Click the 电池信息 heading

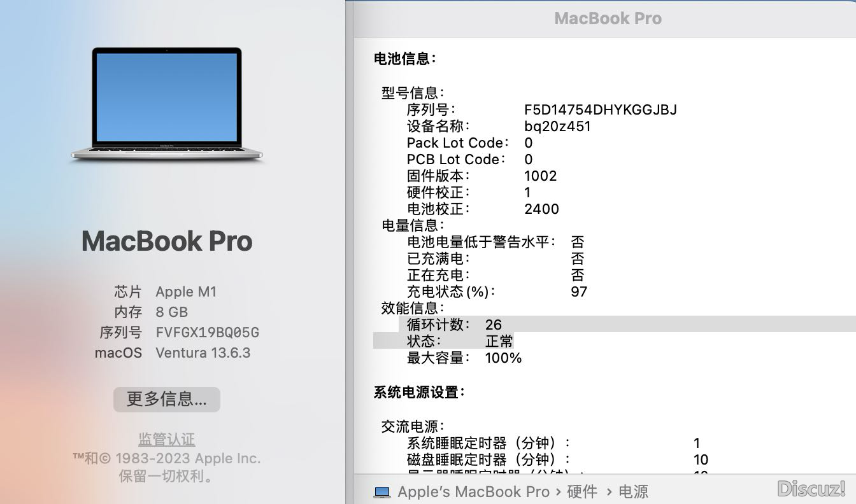(x=405, y=59)
